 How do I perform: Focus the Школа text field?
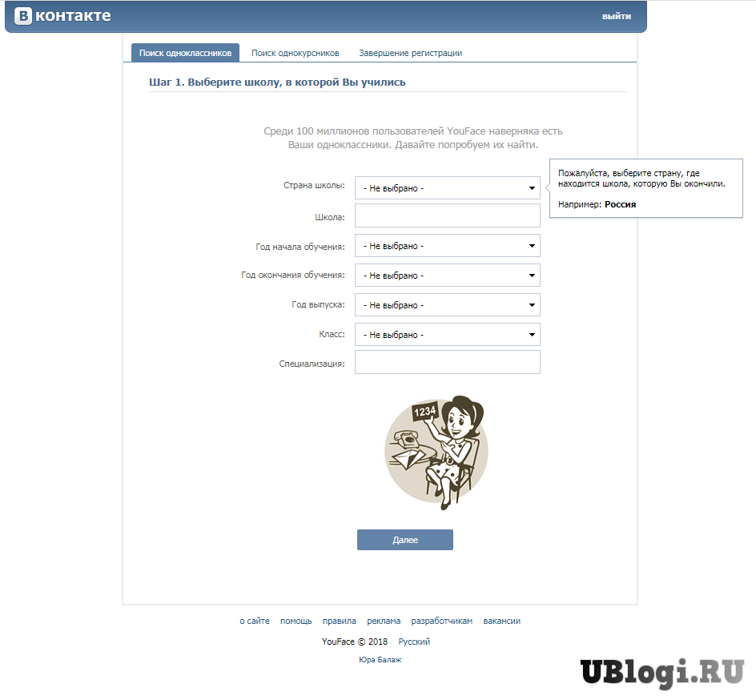point(448,215)
